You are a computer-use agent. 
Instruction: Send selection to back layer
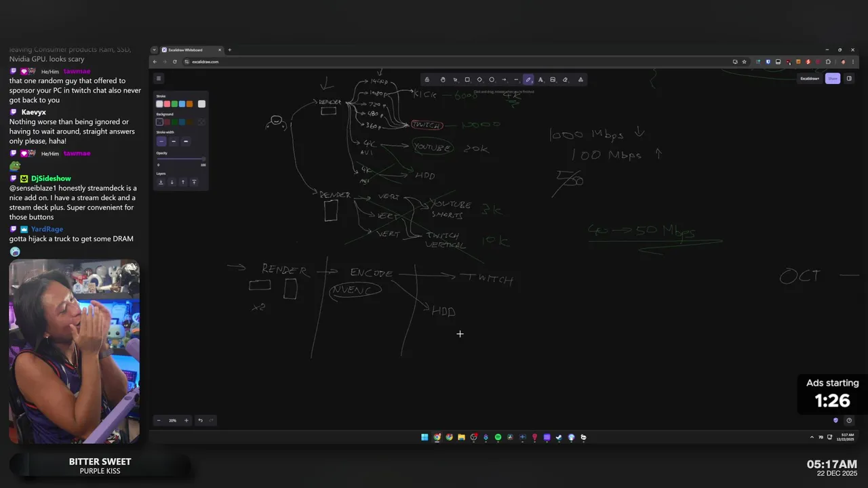tap(161, 182)
